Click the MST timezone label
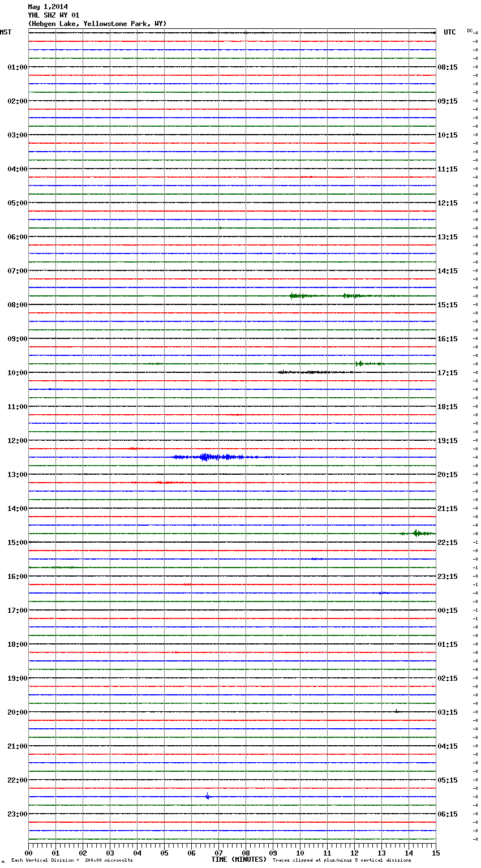 point(6,32)
